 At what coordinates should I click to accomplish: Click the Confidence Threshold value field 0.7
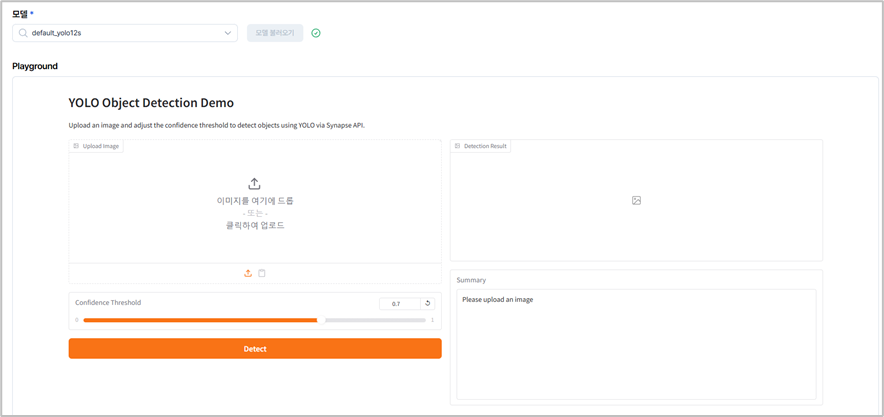click(x=400, y=304)
